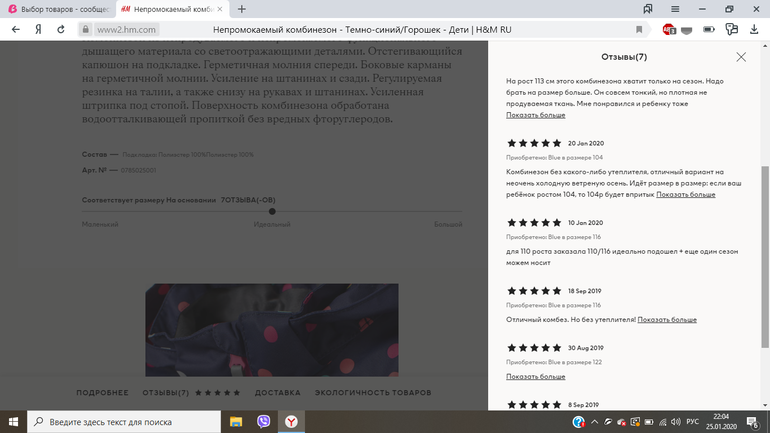
Task: Launch Viber from the taskbar
Action: tap(264, 422)
